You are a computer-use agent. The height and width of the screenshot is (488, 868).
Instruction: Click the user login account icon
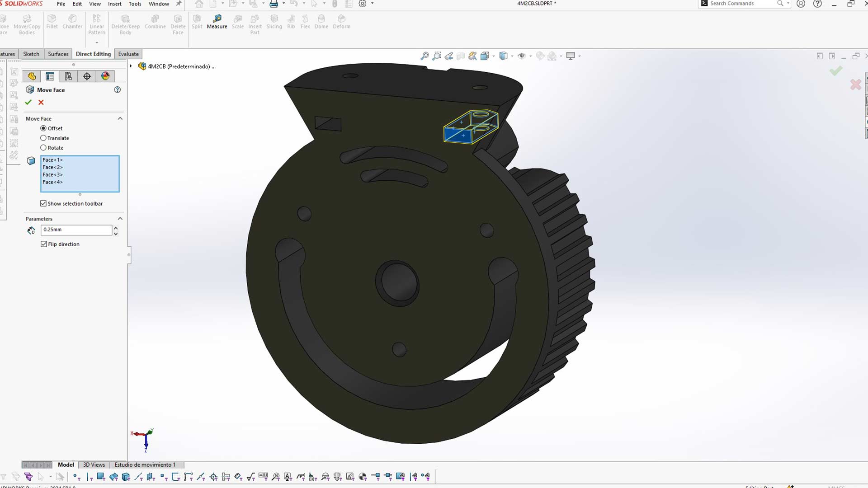point(801,4)
